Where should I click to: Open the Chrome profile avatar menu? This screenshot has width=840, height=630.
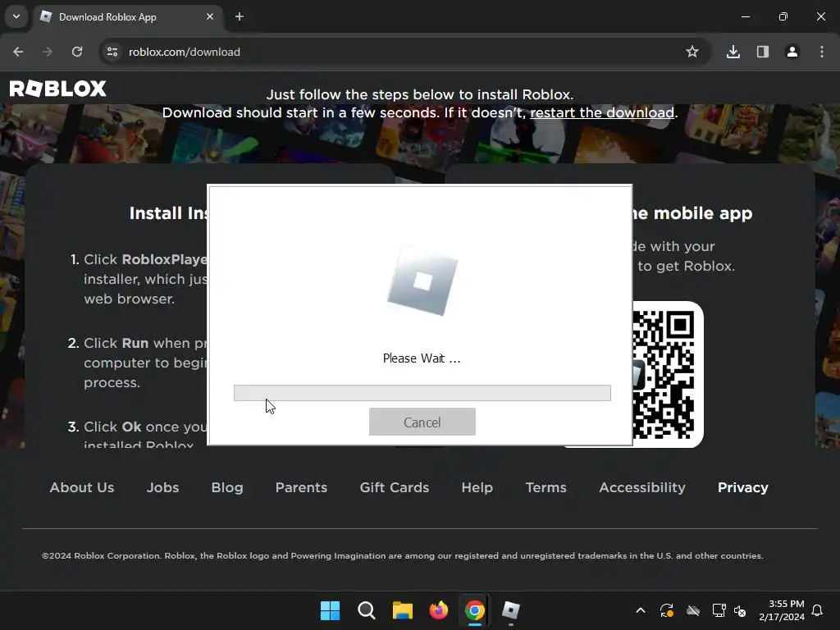(x=792, y=52)
